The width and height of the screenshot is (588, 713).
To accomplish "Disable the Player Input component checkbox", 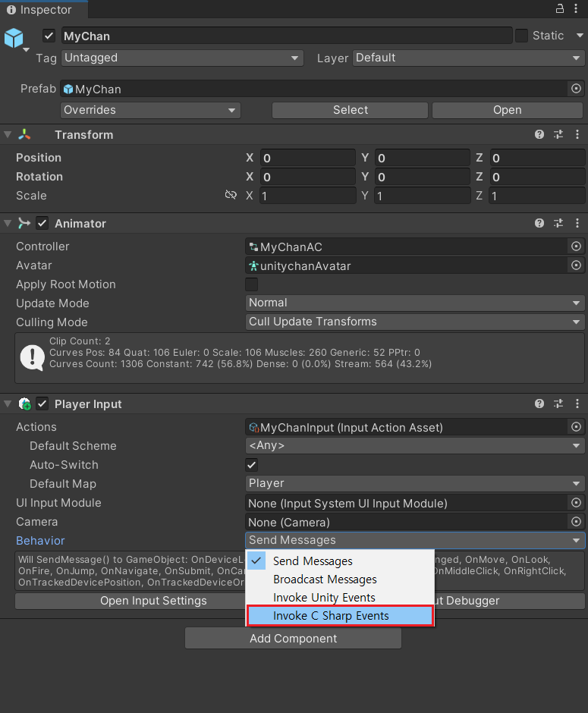I will coord(42,404).
